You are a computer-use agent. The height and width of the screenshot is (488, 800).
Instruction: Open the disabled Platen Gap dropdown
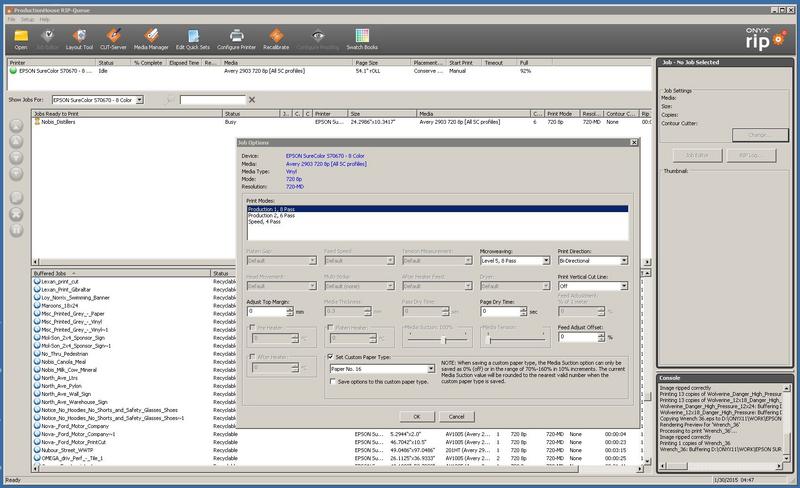pyautogui.click(x=313, y=261)
